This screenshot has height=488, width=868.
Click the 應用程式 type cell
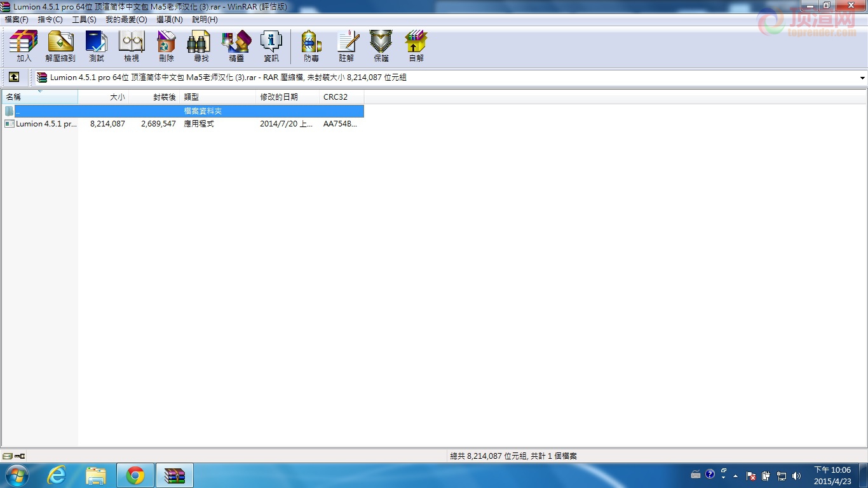pos(199,124)
